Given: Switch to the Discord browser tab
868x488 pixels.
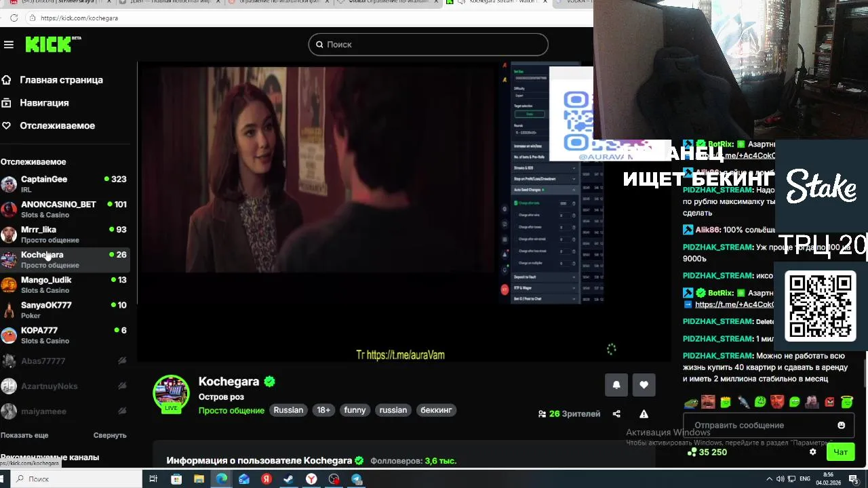Looking at the screenshot, I should (61, 3).
